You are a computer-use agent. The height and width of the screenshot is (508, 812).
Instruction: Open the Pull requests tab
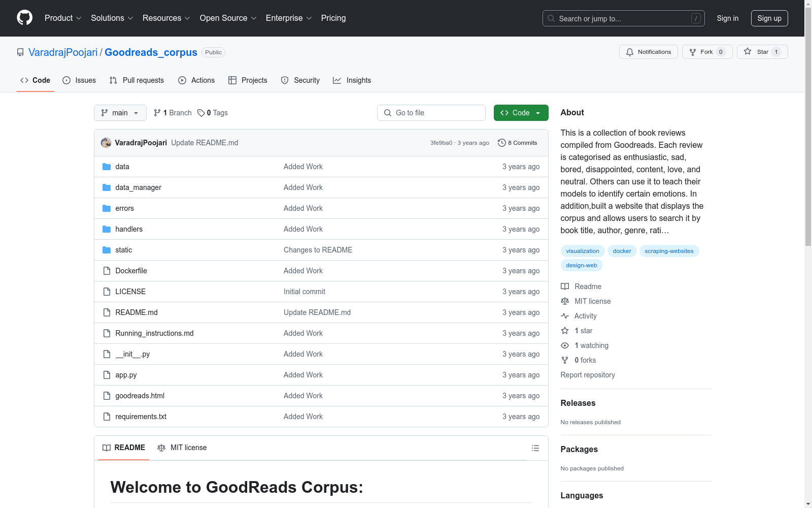pyautogui.click(x=137, y=80)
